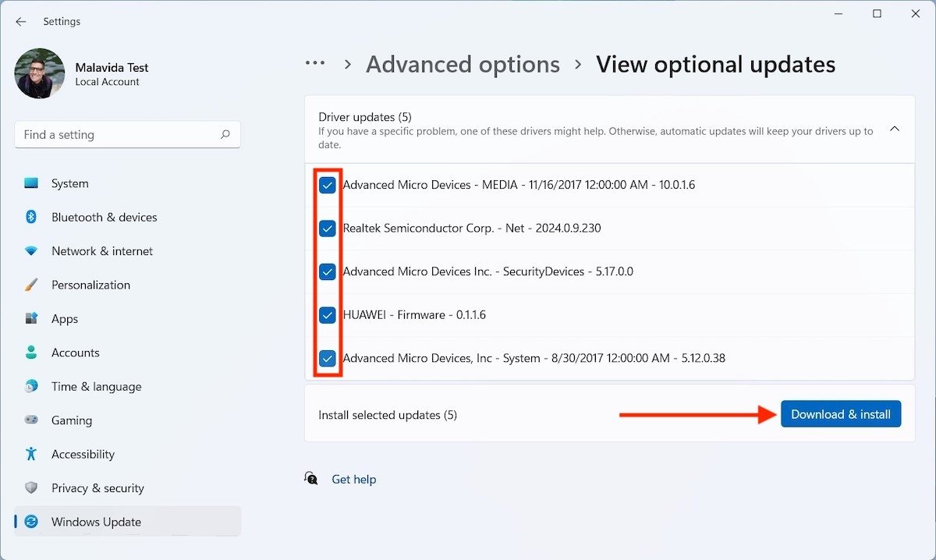Uncheck Advanced Micro Devices MEDIA driver checkbox
Screen dimensions: 936x560
click(328, 186)
